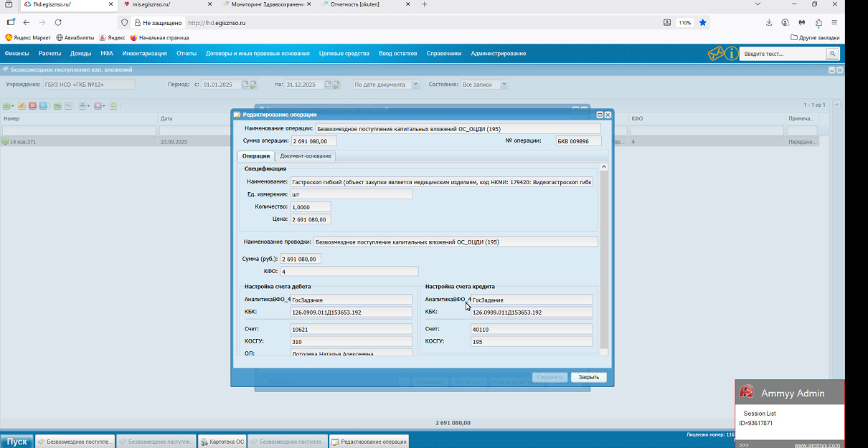Switch to the Документ-основание tab
Image resolution: width=868 pixels, height=448 pixels.
[x=306, y=156]
